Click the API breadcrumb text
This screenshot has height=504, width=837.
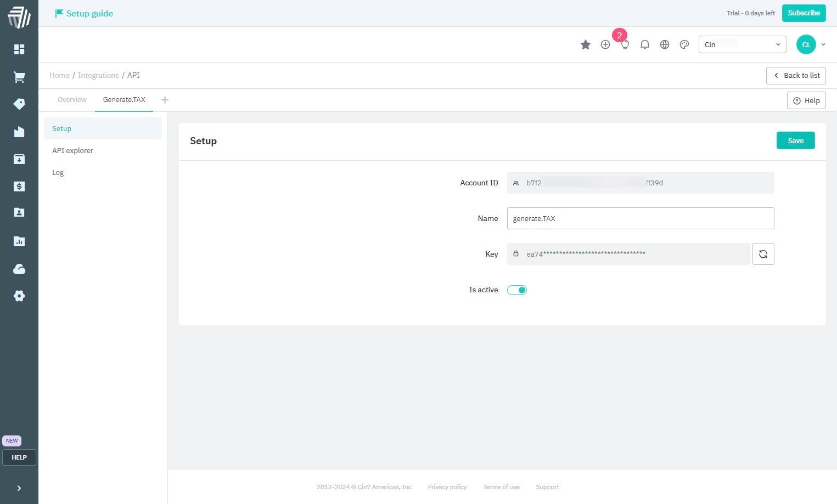[x=133, y=75]
